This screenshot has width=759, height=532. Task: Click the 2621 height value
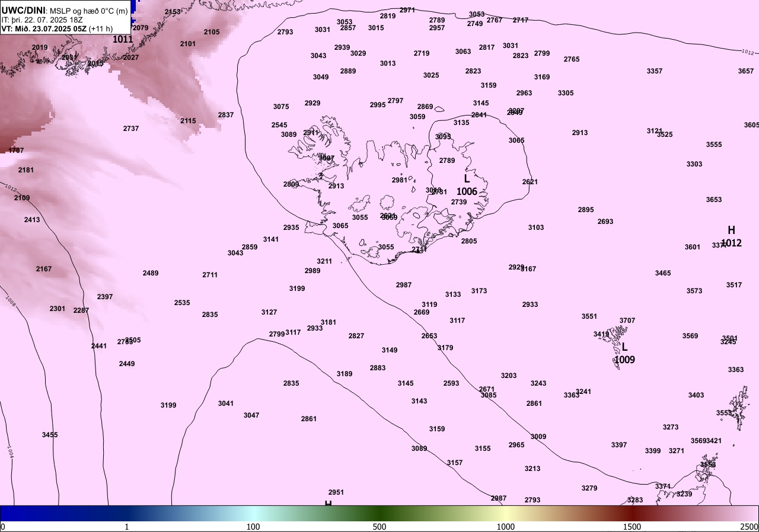tap(530, 182)
